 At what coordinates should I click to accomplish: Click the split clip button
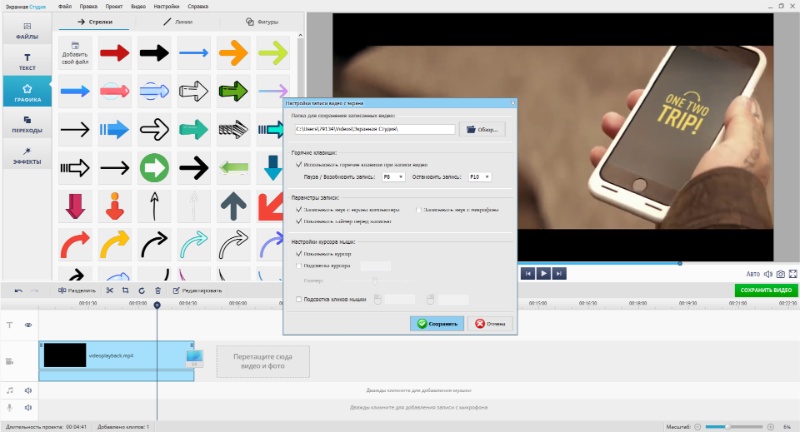77,290
